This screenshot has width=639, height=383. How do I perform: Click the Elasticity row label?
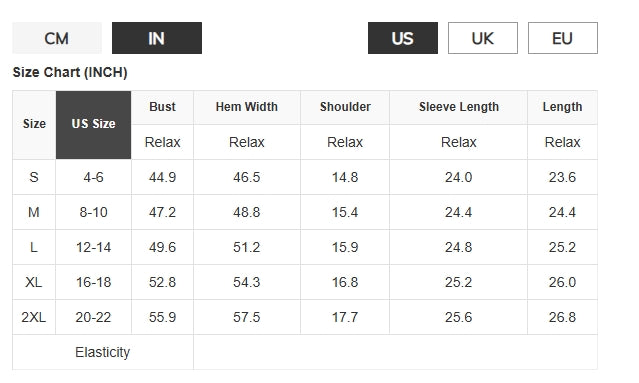pyautogui.click(x=103, y=352)
